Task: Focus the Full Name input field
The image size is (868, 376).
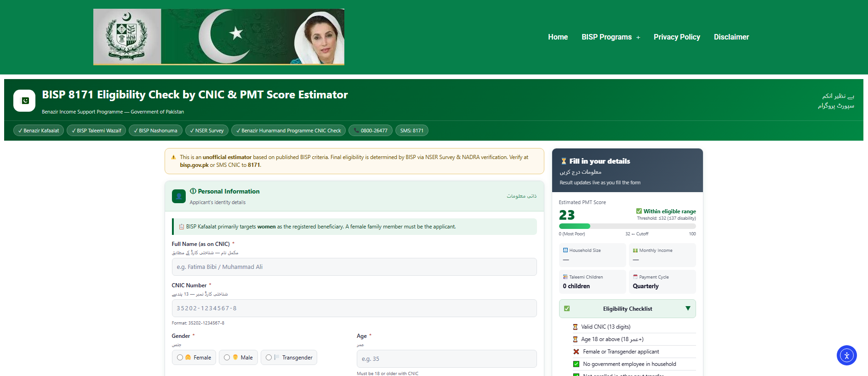Action: [x=354, y=267]
